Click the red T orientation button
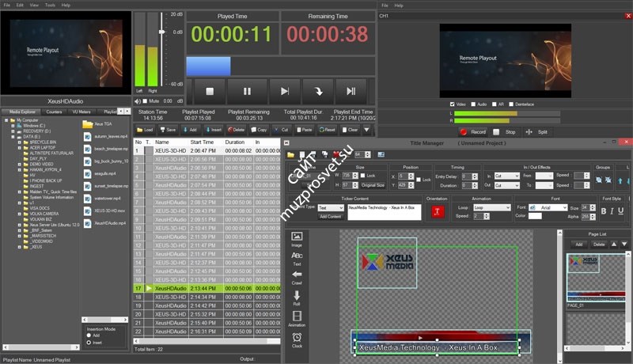 [437, 211]
